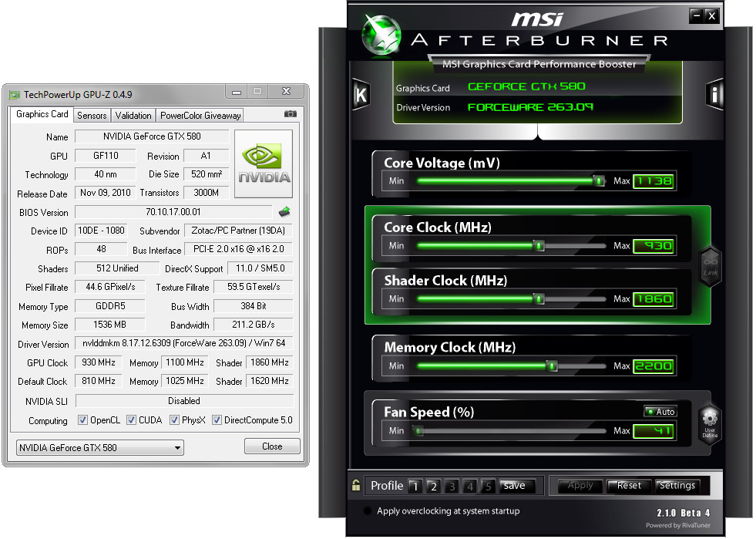Click the Core Voltage slider handle
This screenshot has height=539, width=756.
(x=599, y=181)
